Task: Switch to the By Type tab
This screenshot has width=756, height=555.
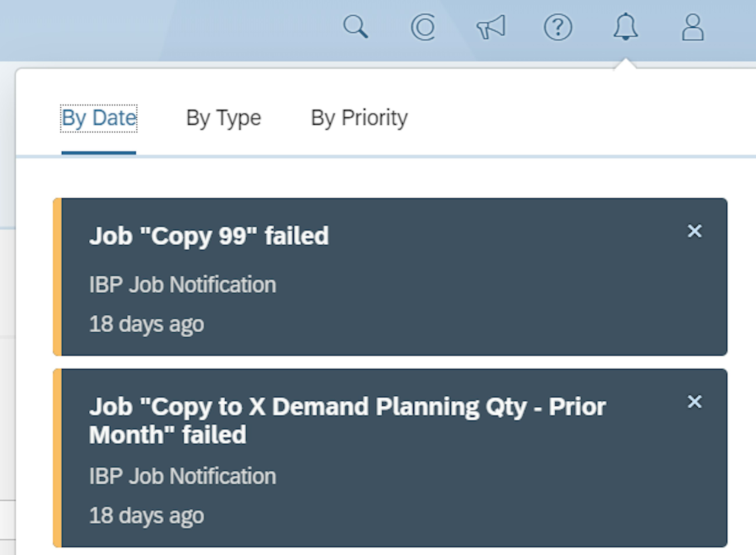Action: click(224, 118)
